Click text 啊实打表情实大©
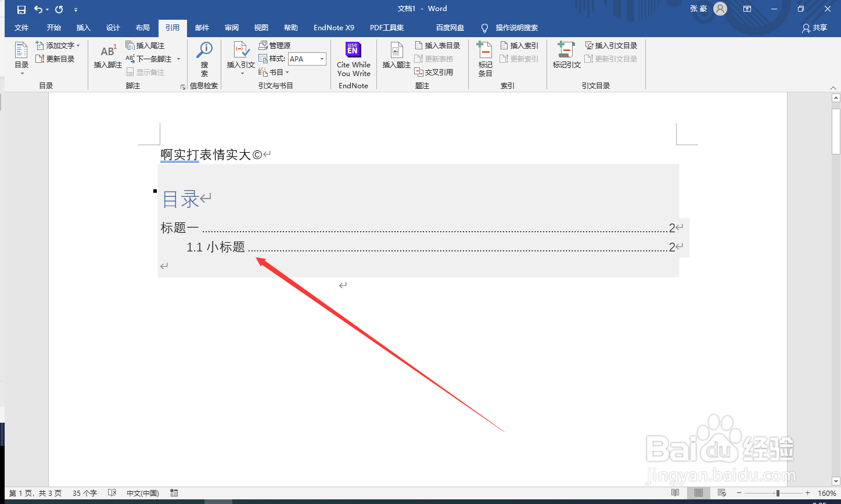 pyautogui.click(x=211, y=155)
